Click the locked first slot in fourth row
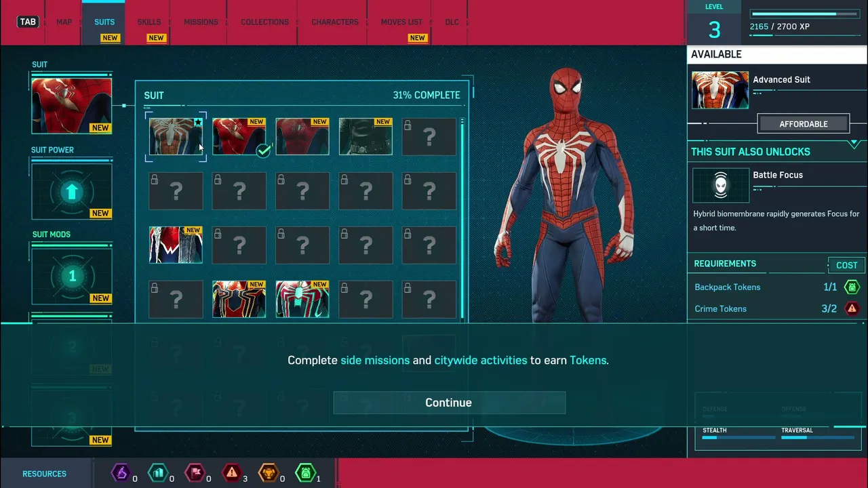The width and height of the screenshot is (868, 488). [x=176, y=299]
